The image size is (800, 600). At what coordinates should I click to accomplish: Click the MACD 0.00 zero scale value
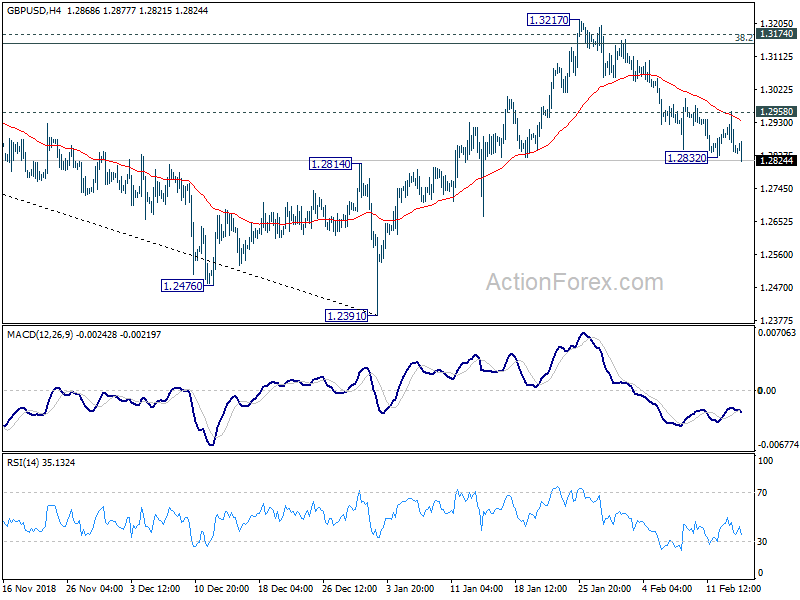point(767,391)
